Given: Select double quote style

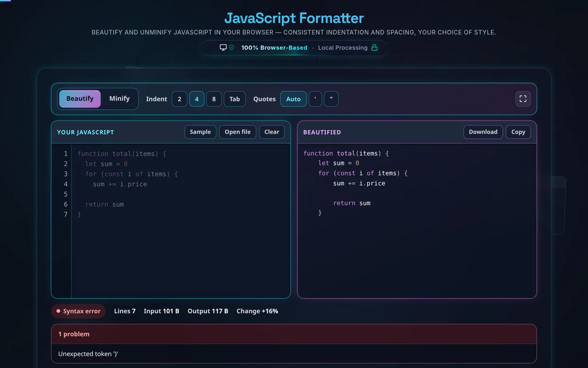Looking at the screenshot, I should (x=331, y=99).
